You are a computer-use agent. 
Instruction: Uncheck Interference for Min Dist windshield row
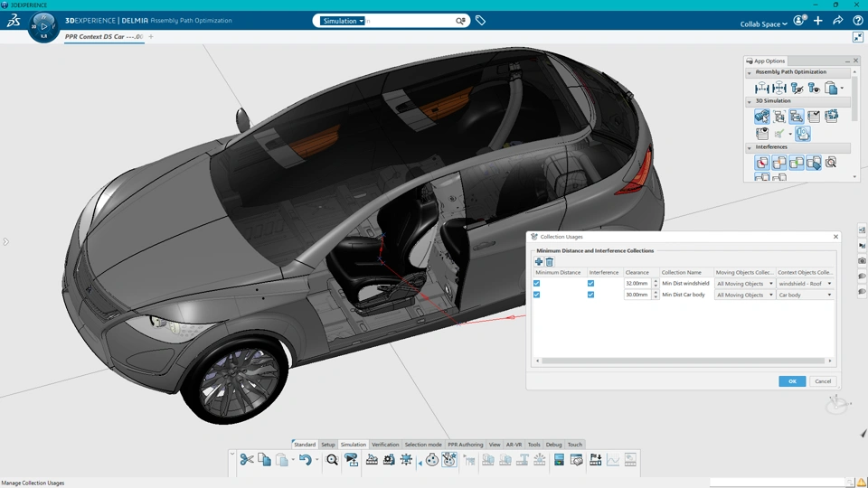click(590, 284)
